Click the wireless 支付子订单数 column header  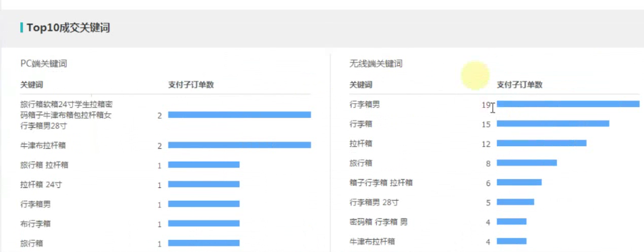point(519,85)
